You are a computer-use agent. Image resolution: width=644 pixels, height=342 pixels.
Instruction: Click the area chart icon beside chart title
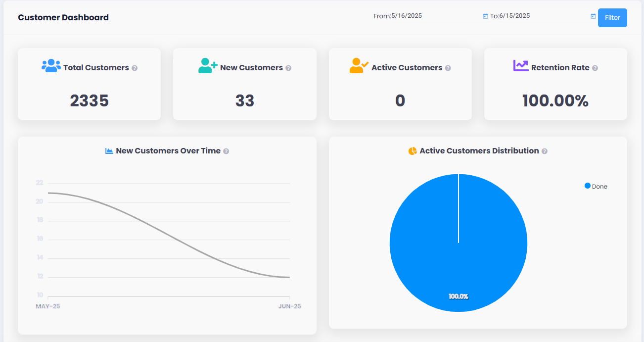click(x=109, y=151)
